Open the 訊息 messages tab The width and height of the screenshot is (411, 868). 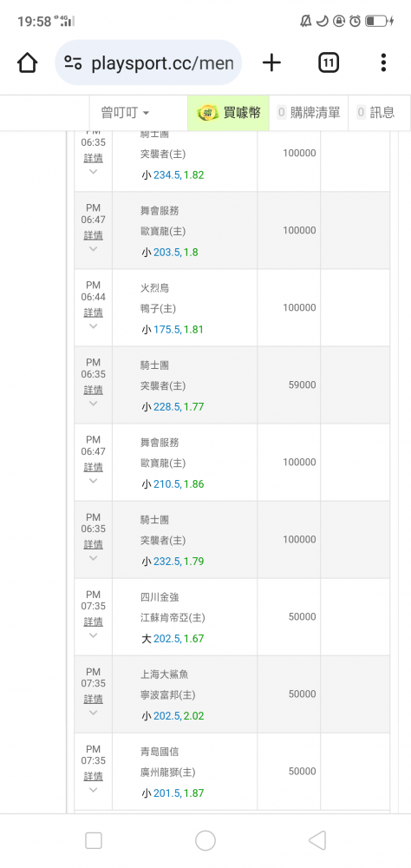[376, 113]
